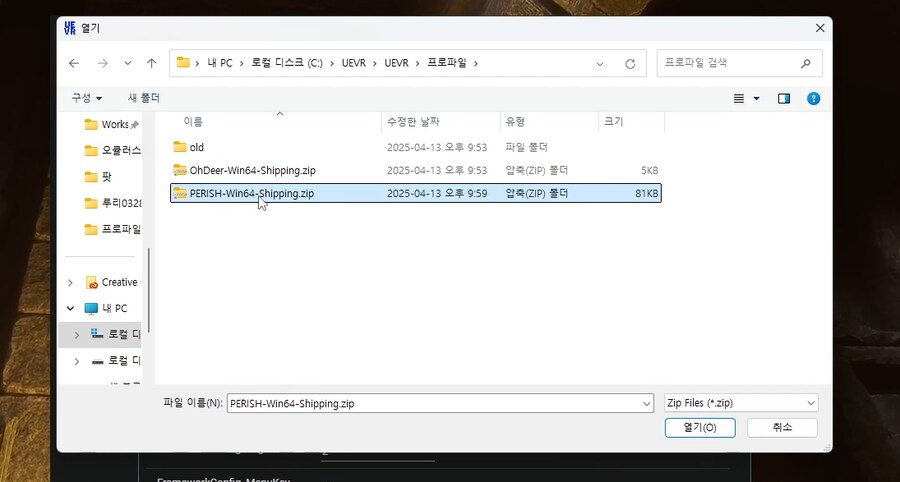The image size is (900, 482).
Task: Sort by 수정한 날짜 column header
Action: coord(413,122)
